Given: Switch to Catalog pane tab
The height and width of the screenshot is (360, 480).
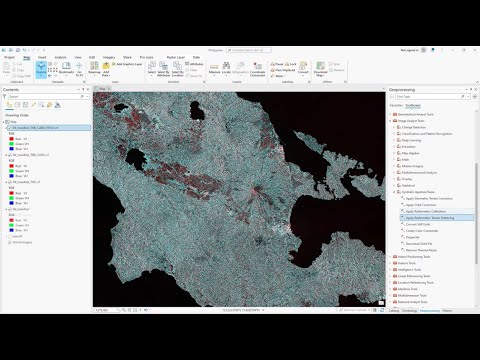Looking at the screenshot, I should point(394,311).
